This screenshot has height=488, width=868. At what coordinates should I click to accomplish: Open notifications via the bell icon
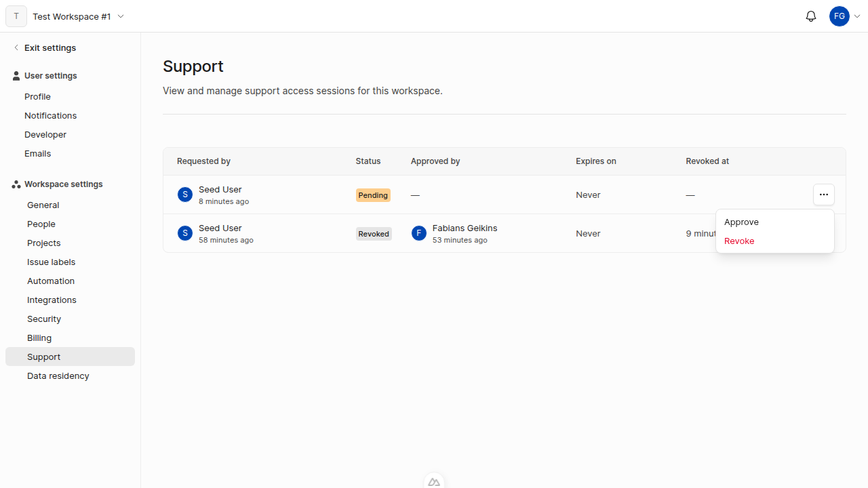coord(810,16)
